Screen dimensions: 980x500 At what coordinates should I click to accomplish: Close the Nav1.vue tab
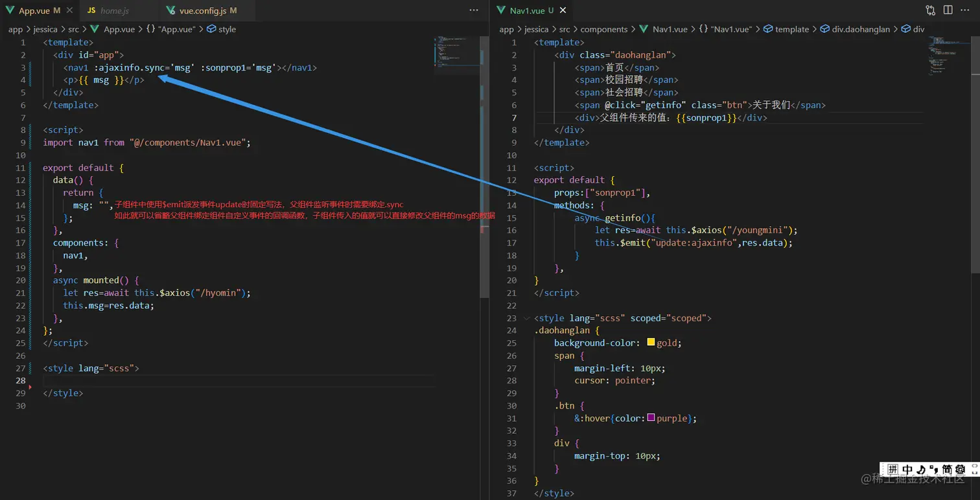(x=563, y=10)
